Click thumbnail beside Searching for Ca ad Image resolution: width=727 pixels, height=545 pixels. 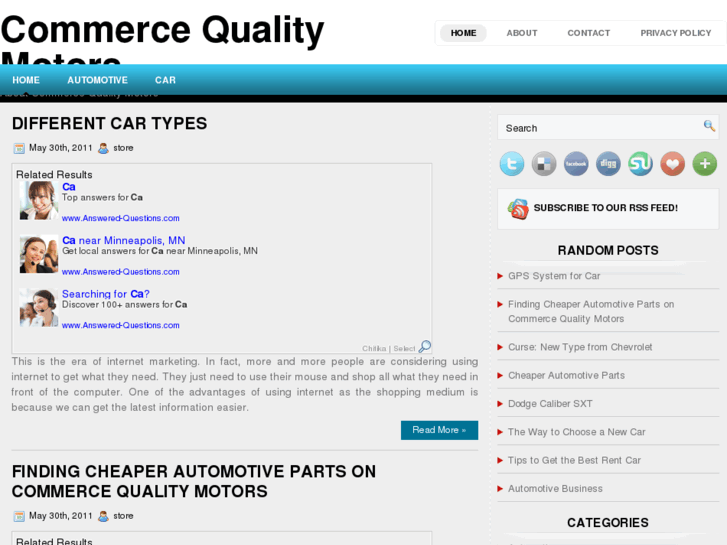pos(39,308)
